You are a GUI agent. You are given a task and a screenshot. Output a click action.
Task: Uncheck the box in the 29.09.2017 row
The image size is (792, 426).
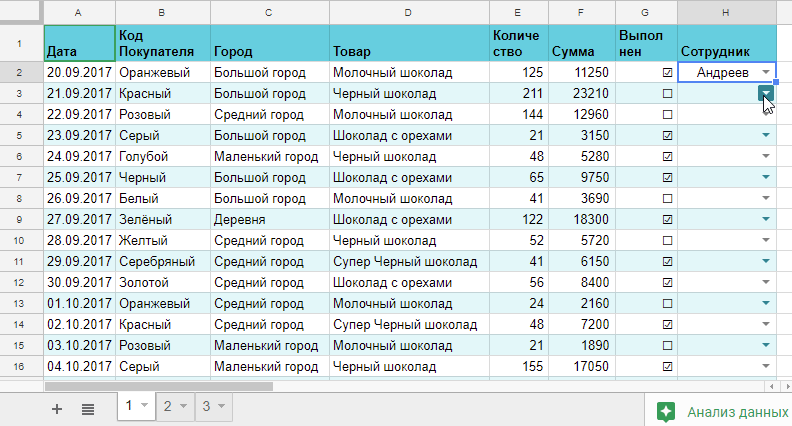[x=667, y=261]
